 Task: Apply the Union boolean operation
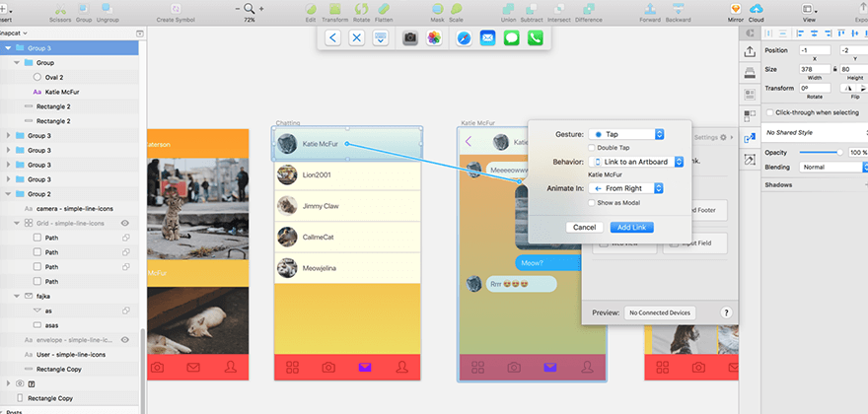(508, 9)
